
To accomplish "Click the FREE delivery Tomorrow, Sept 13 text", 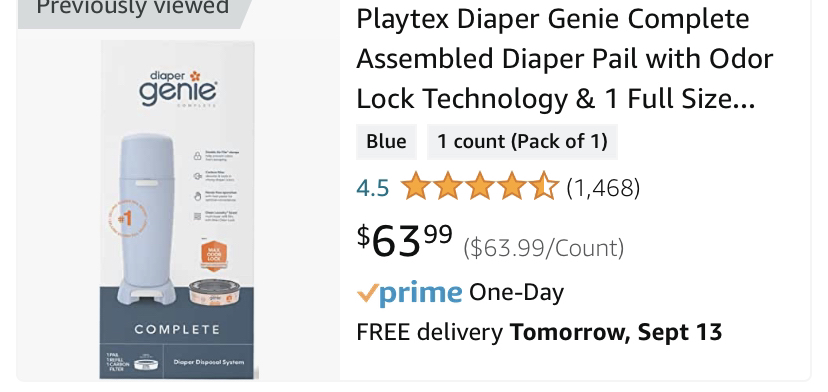I will (539, 332).
